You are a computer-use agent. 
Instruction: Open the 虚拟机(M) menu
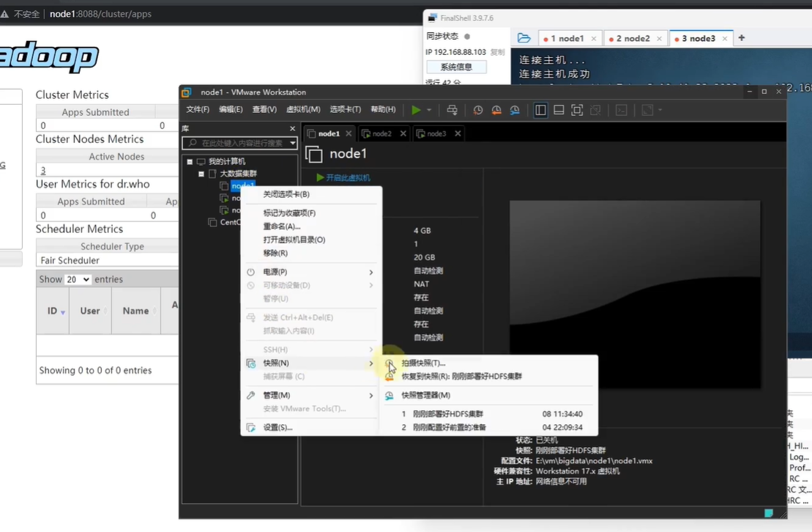pos(303,109)
